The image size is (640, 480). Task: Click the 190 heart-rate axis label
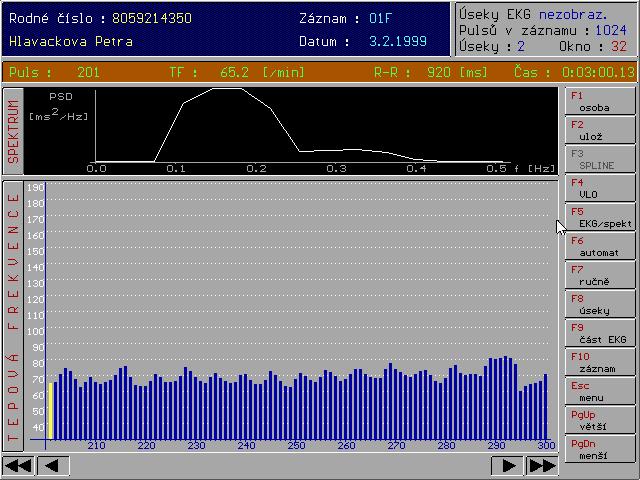click(x=36, y=187)
